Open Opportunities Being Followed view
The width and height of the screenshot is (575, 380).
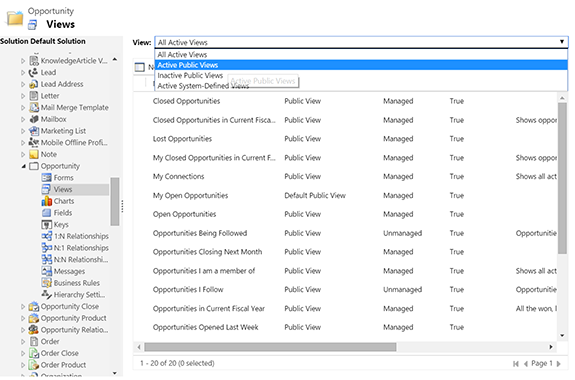200,233
